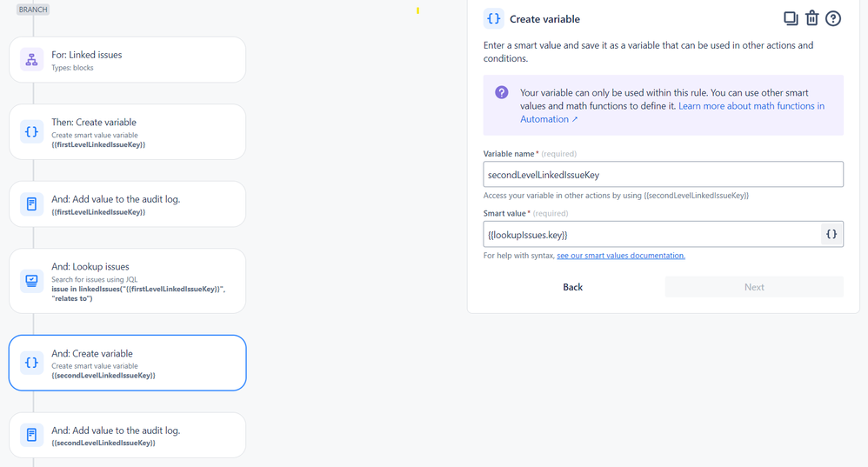The height and width of the screenshot is (467, 868).
Task: Click the Back button
Action: point(572,287)
